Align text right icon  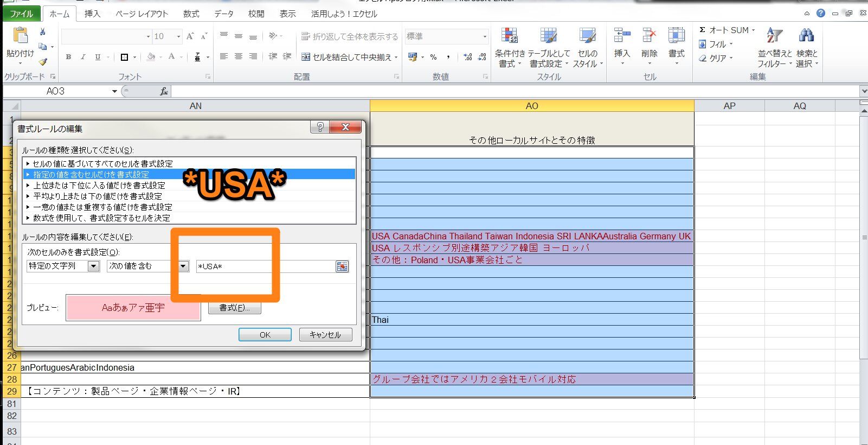253,56
